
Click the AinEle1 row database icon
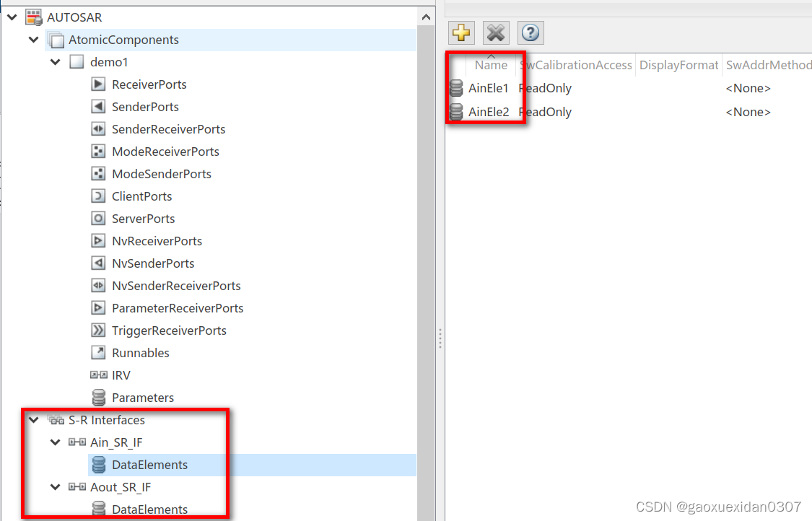click(456, 88)
